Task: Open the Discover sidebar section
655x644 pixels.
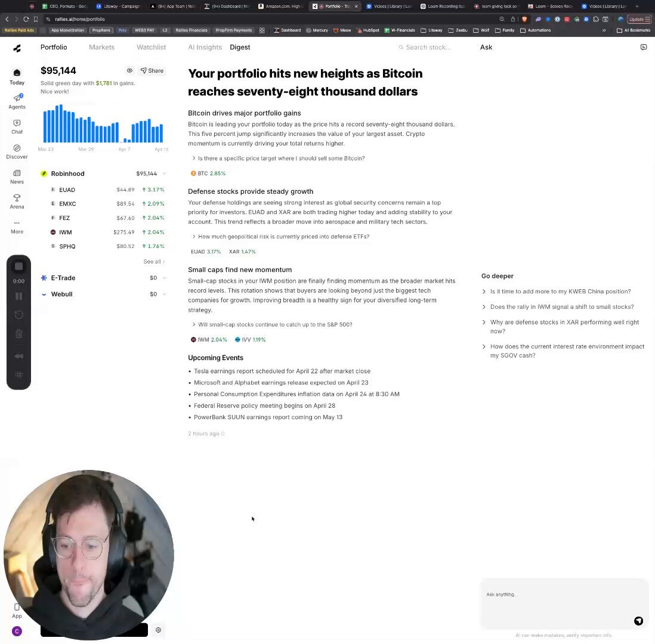Action: [x=17, y=151]
